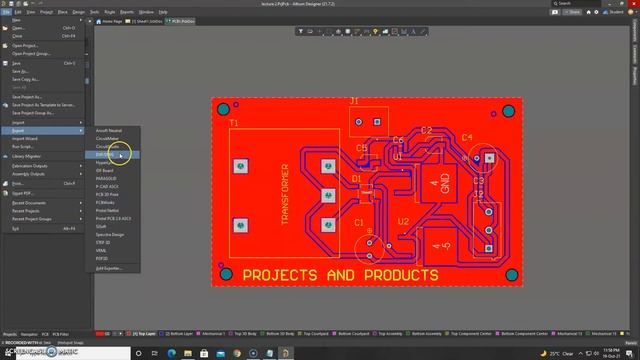
Task: Select Smart PDF... from File menu
Action: click(42, 193)
